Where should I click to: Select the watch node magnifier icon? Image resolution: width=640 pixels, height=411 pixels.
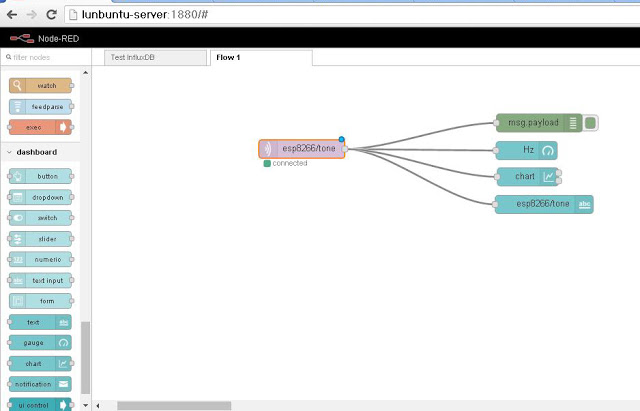(x=17, y=86)
